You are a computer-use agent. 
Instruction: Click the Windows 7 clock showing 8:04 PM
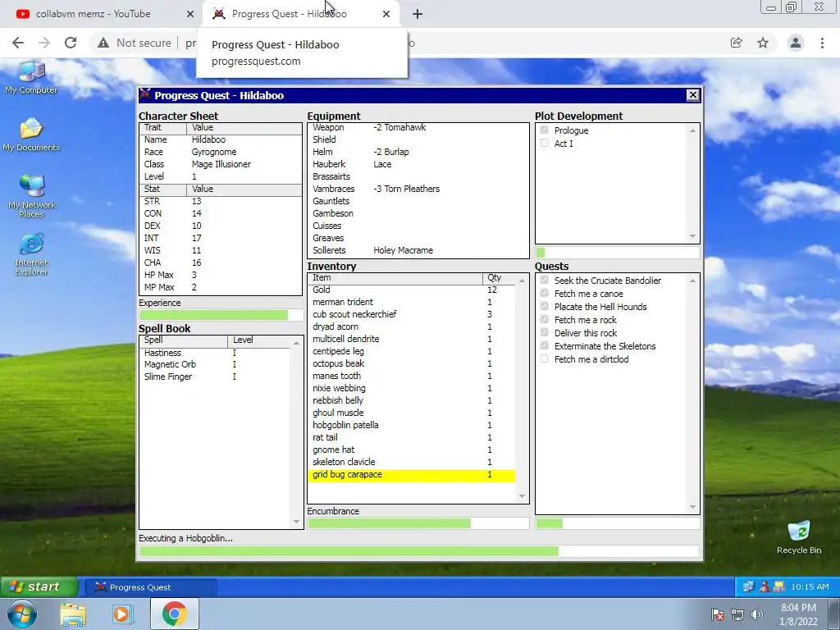coord(798,614)
